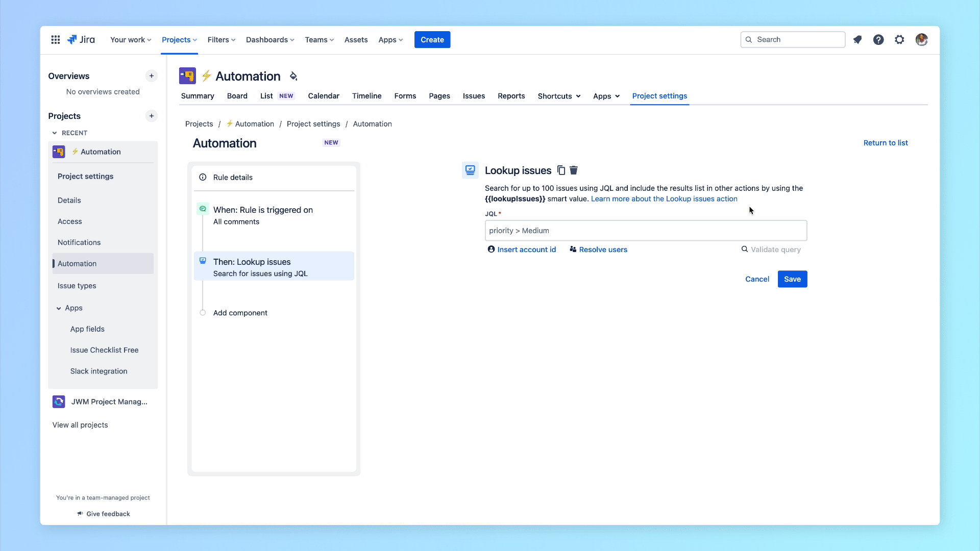Click the notifications bell icon

pyautogui.click(x=857, y=40)
